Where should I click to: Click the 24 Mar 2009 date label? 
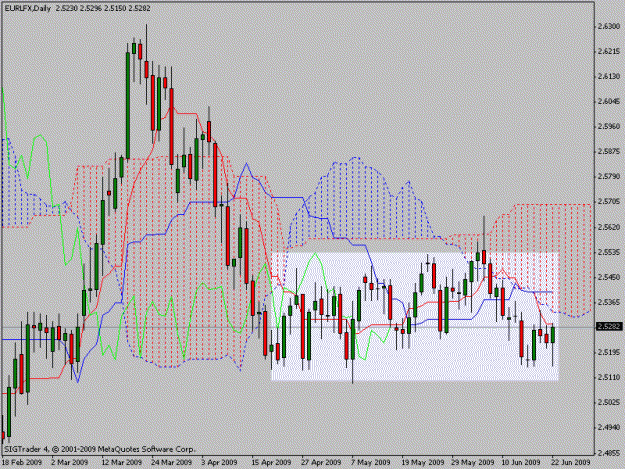point(172,463)
